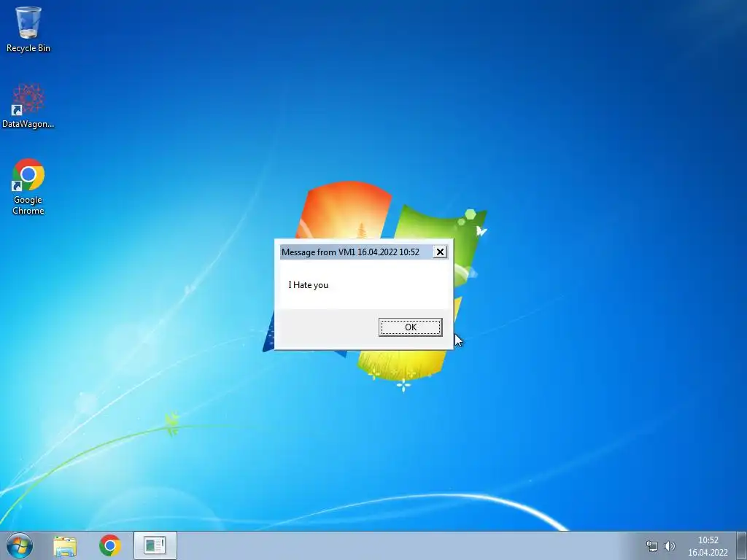Select the DataWagon desktop shortcut
747x560 pixels.
(x=28, y=106)
